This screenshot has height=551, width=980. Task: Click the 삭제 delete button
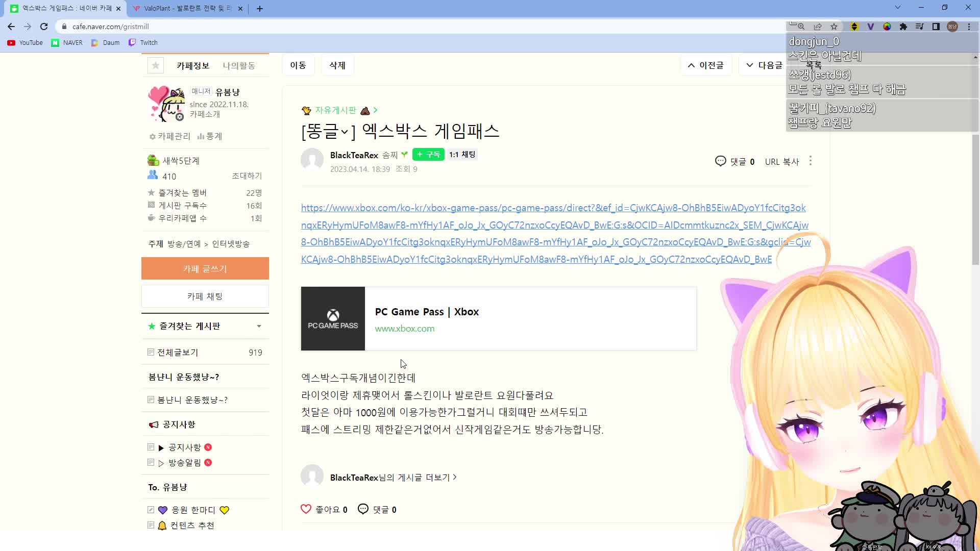click(337, 65)
